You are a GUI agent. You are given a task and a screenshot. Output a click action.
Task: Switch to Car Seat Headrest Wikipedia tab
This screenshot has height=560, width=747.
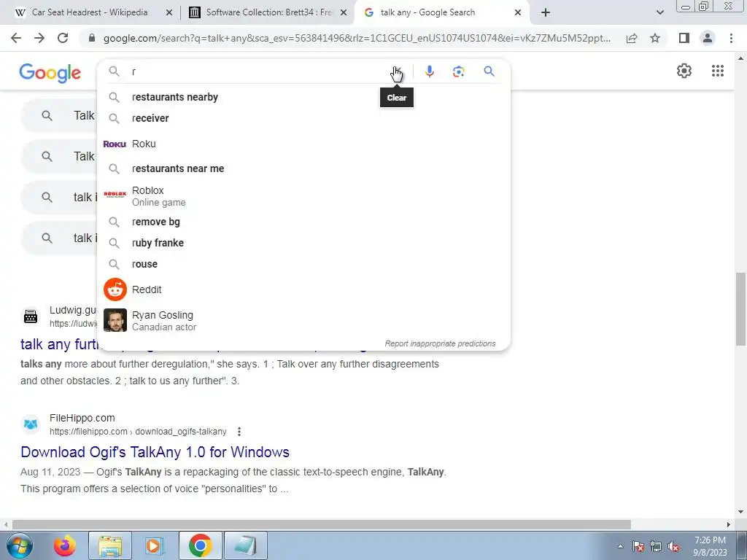tap(90, 13)
